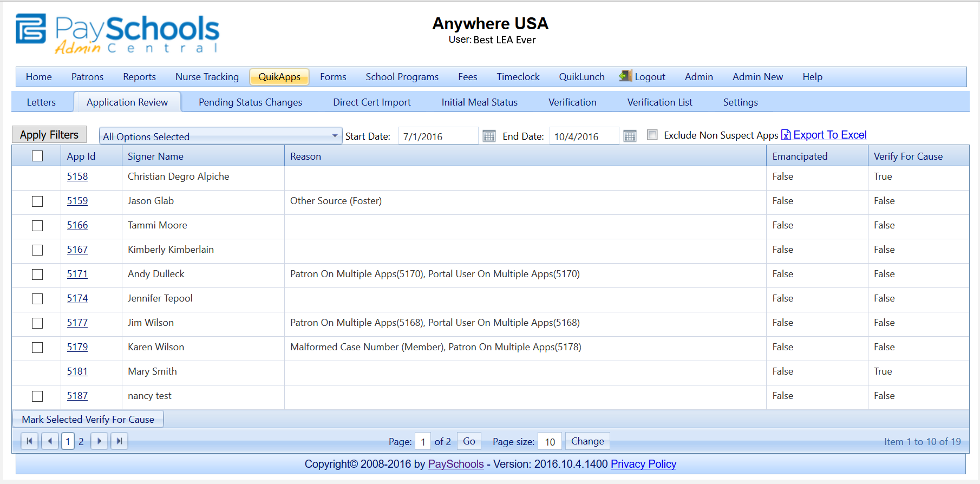Open application 5171 link
Image resolution: width=980 pixels, height=484 pixels.
[x=77, y=274]
